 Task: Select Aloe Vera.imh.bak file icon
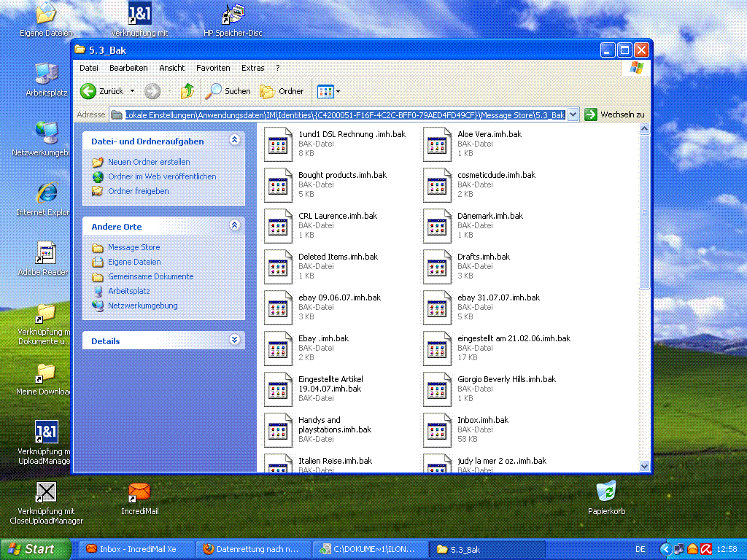(x=437, y=144)
